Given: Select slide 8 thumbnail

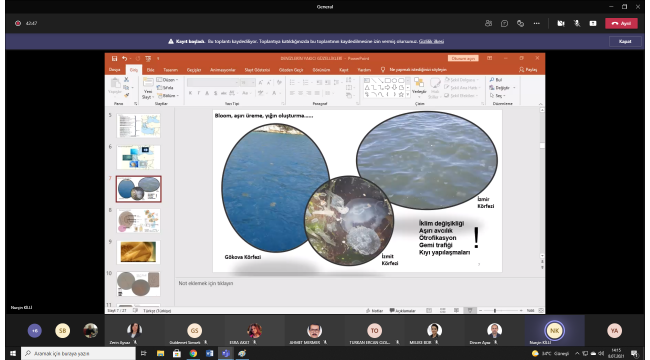Looking at the screenshot, I should click(x=138, y=221).
